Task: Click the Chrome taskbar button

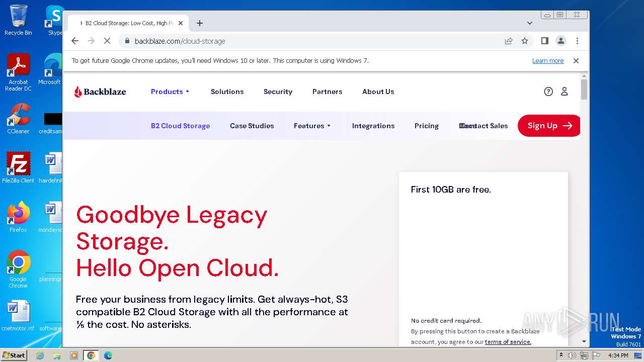Action: (x=91, y=355)
